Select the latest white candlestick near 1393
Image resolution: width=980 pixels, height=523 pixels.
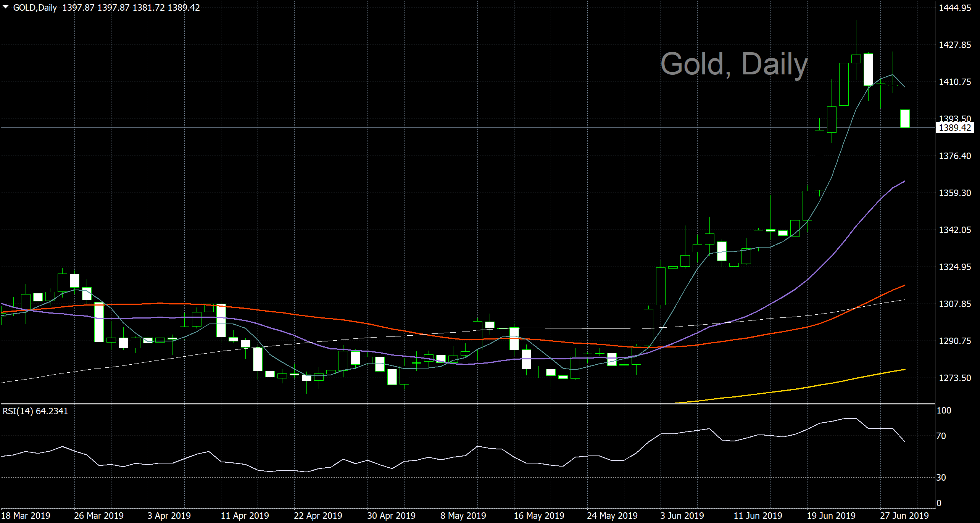(x=905, y=119)
